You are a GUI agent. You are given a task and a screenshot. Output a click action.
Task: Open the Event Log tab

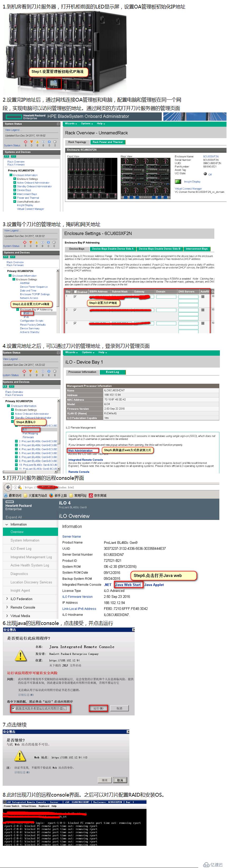[x=112, y=372]
